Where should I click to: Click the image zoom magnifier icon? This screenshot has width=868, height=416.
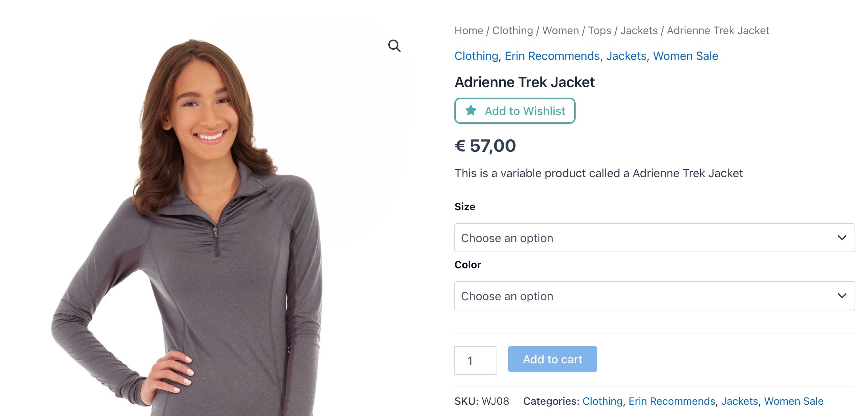tap(395, 45)
